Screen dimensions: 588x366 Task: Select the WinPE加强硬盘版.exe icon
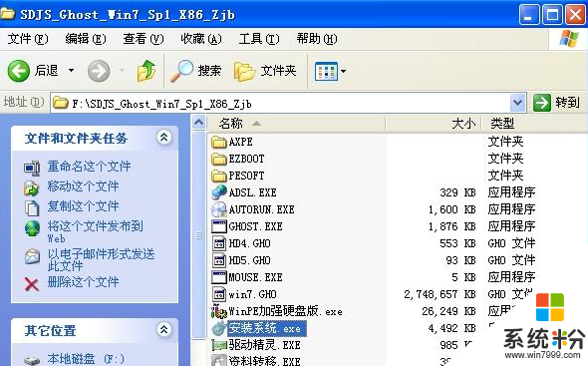point(218,311)
